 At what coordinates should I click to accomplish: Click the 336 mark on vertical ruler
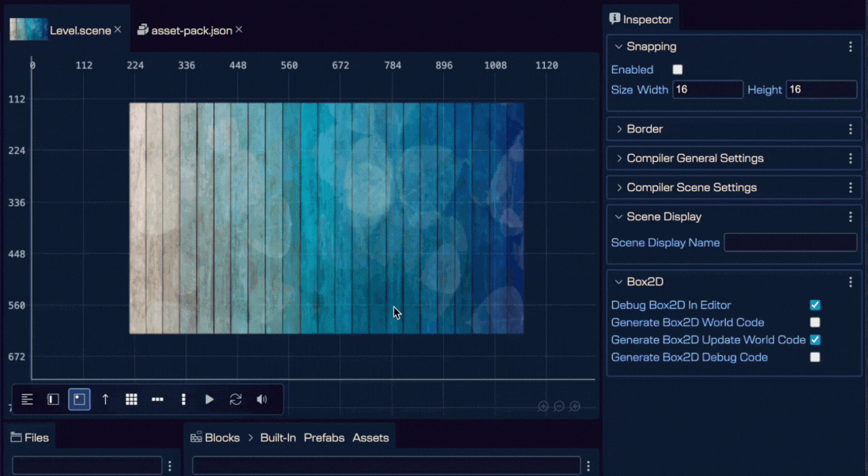coord(17,203)
